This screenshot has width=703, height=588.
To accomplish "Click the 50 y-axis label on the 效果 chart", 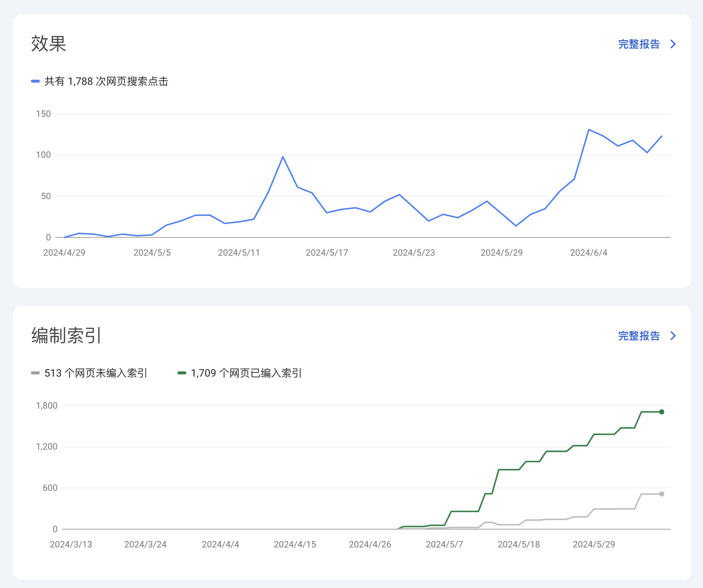I will [x=46, y=196].
